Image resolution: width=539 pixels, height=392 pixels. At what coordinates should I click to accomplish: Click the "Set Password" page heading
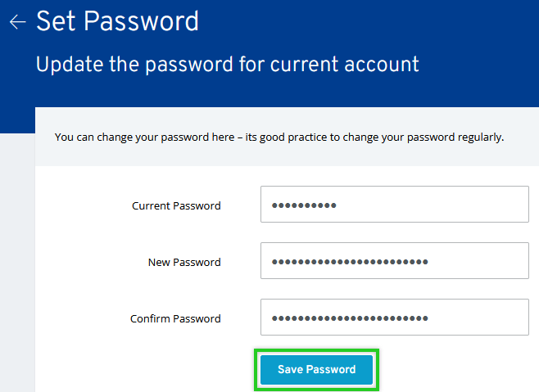click(x=117, y=21)
